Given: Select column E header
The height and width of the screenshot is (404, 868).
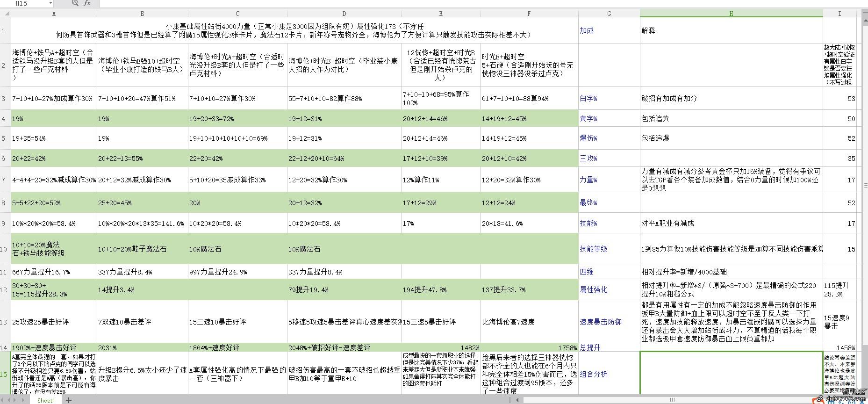Looking at the screenshot, I should [440, 14].
